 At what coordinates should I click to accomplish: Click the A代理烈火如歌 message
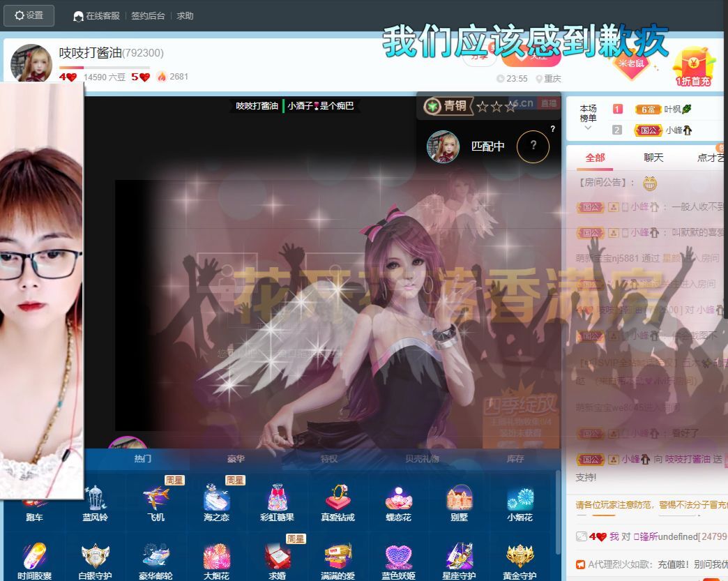pos(651,564)
